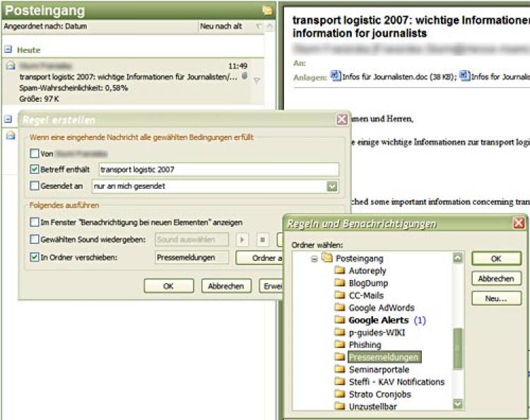Click the folder icon in the Posteingang header
530x420 pixels.
(266, 10)
